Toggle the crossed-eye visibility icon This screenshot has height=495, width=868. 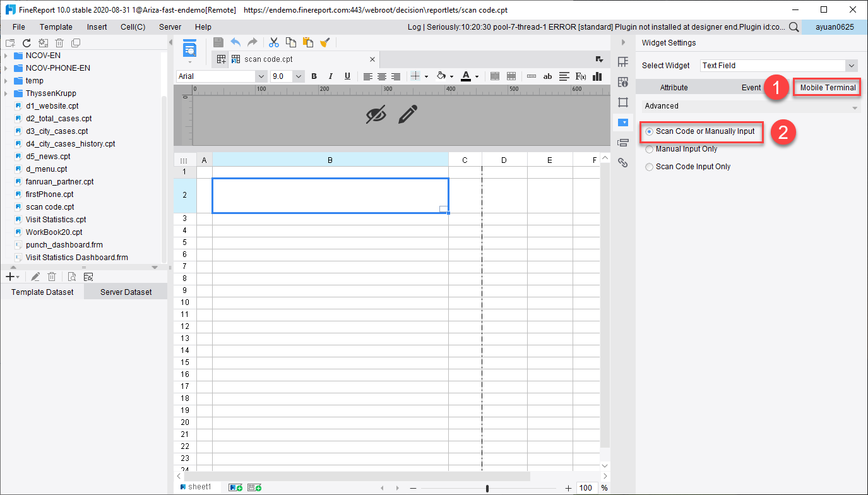(376, 114)
